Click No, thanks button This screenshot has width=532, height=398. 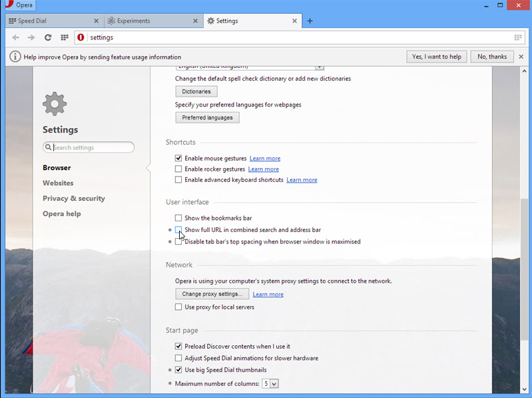click(492, 57)
